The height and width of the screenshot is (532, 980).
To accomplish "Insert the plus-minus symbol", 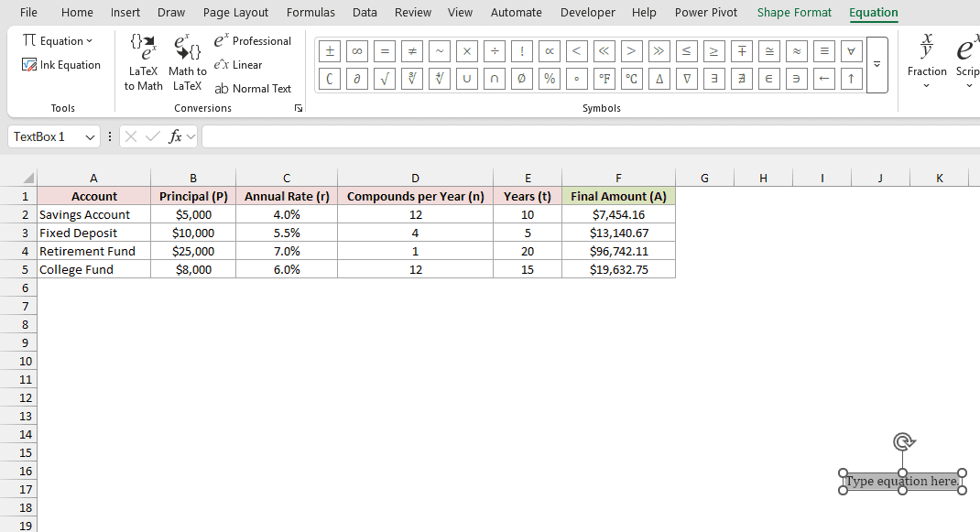I will point(330,51).
